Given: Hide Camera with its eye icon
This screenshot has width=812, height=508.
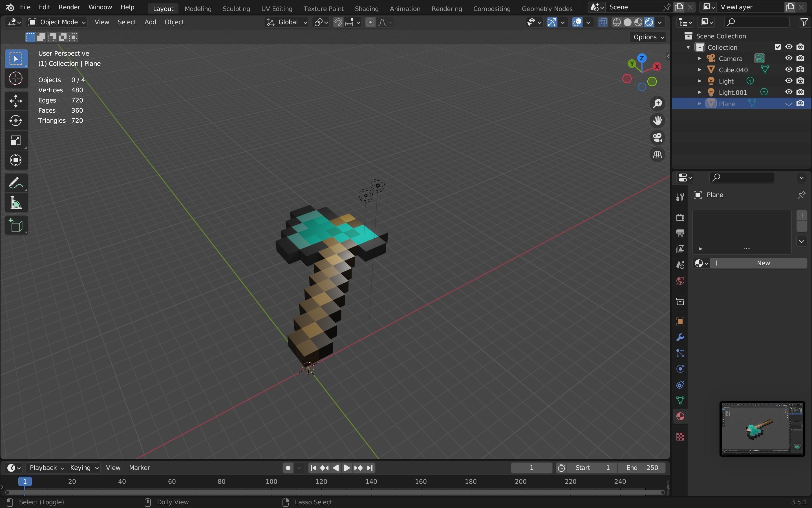Looking at the screenshot, I should point(789,58).
